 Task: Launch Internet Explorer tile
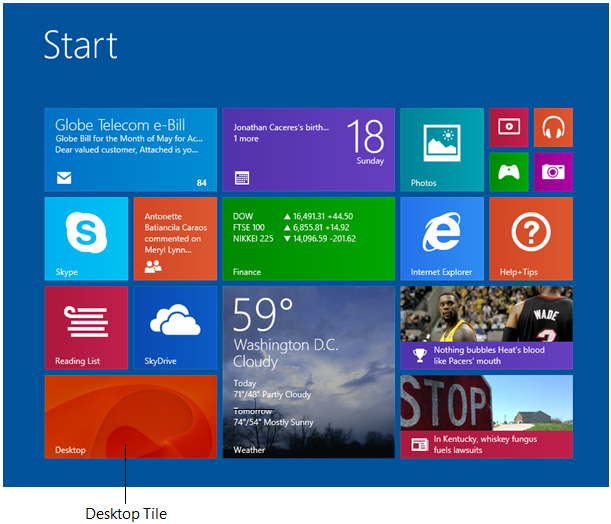(442, 238)
